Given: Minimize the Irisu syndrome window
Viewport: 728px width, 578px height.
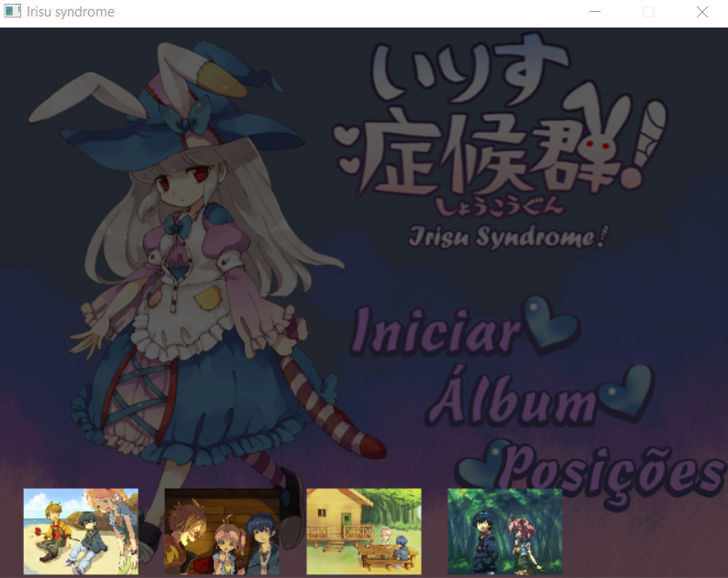Looking at the screenshot, I should tap(595, 12).
